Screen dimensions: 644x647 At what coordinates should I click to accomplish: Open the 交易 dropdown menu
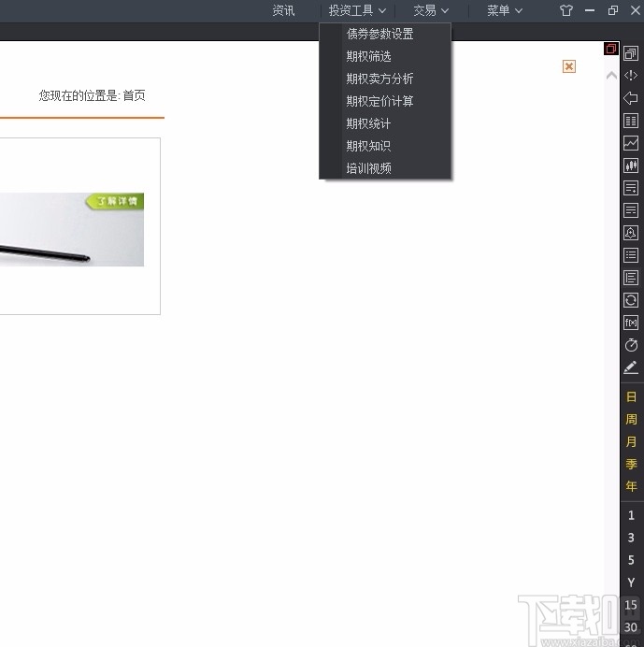coord(431,10)
